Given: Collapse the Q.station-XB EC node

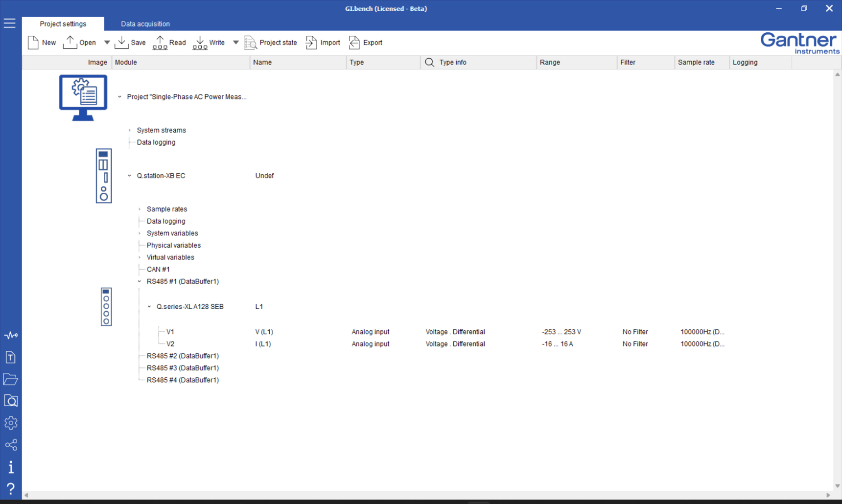Looking at the screenshot, I should point(130,176).
